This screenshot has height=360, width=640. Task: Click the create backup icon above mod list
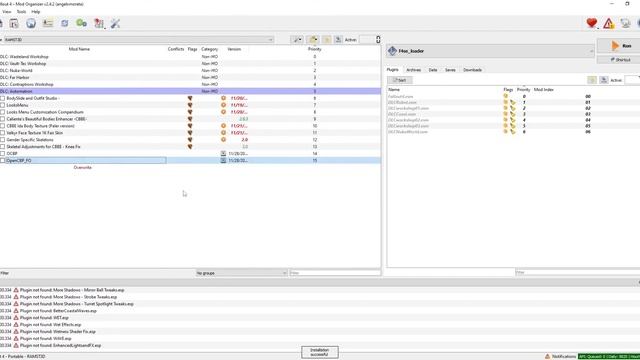[338, 40]
